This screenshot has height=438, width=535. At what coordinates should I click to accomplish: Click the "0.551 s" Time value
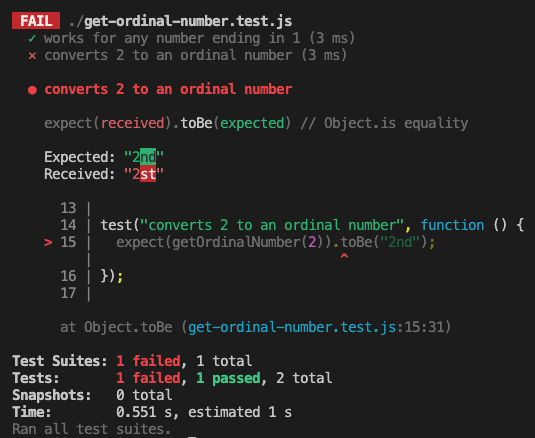(144, 412)
